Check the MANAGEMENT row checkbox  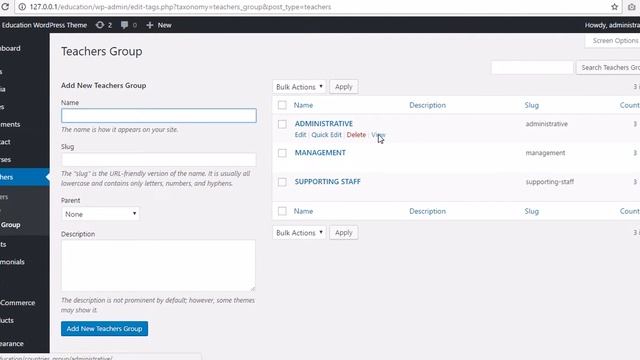(282, 153)
